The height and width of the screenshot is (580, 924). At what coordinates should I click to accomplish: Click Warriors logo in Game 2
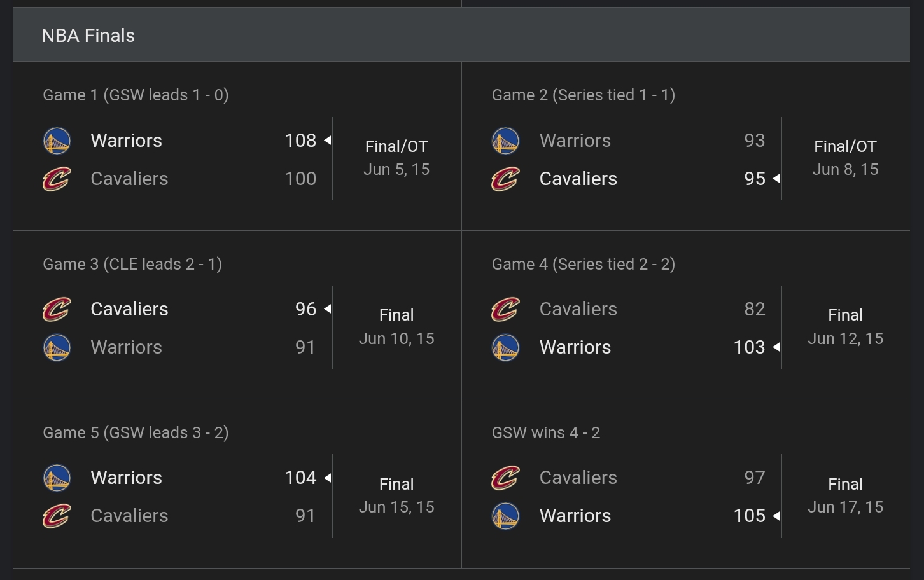pos(505,141)
